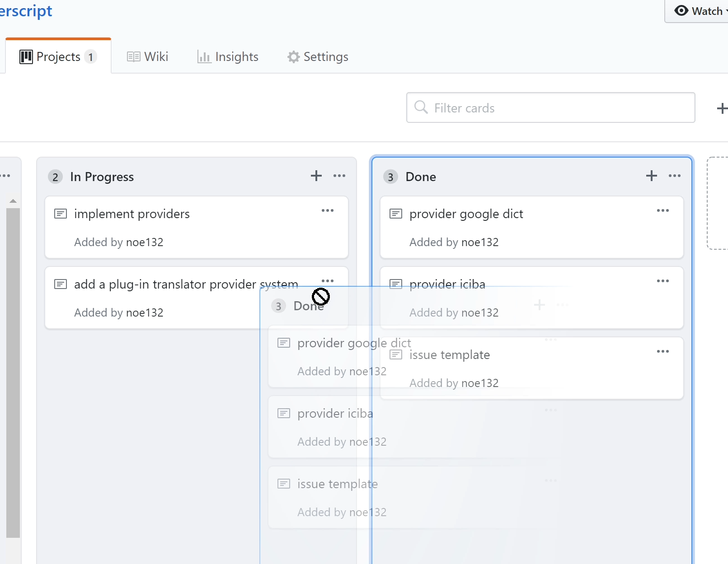This screenshot has width=728, height=564.
Task: Open menu for issue template card in Done
Action: [663, 351]
